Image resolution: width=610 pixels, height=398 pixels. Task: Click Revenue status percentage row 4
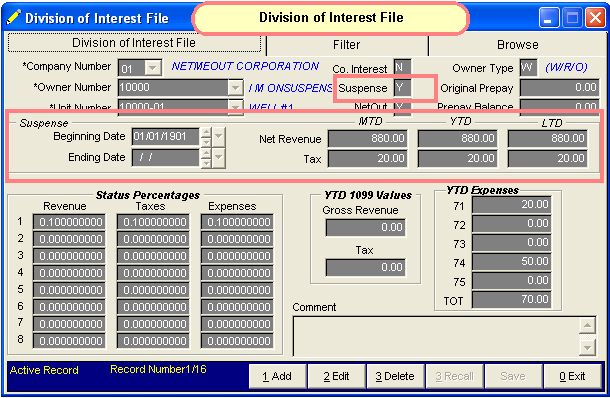[x=69, y=273]
